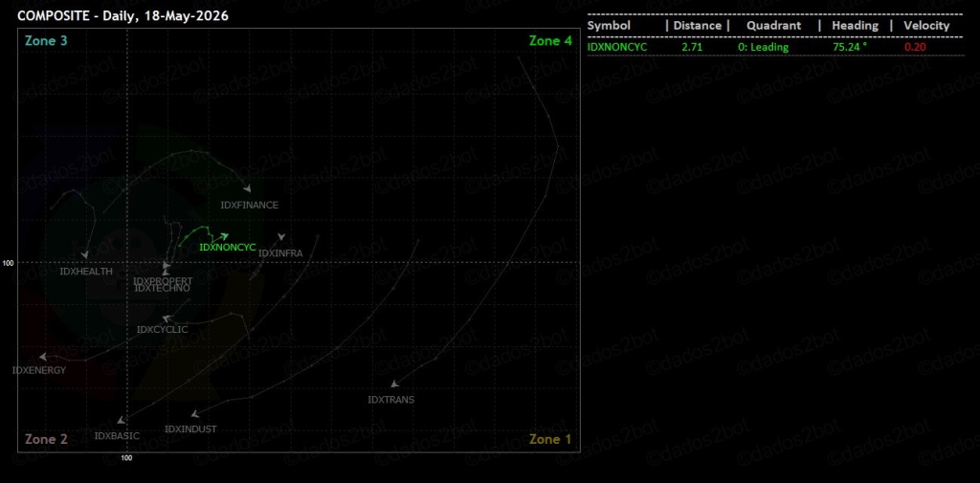Click the IDXHEALTH arrowhead marker
Image resolution: width=980 pixels, height=483 pixels.
tap(84, 255)
